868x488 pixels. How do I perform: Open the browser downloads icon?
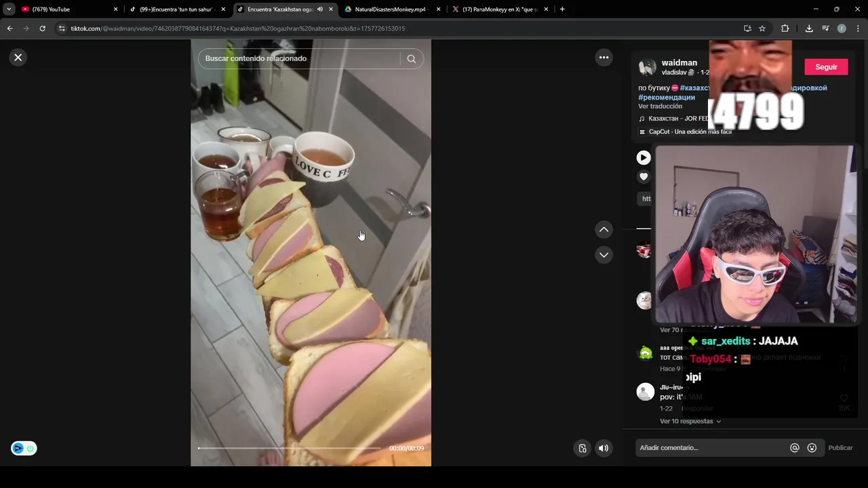click(x=809, y=28)
